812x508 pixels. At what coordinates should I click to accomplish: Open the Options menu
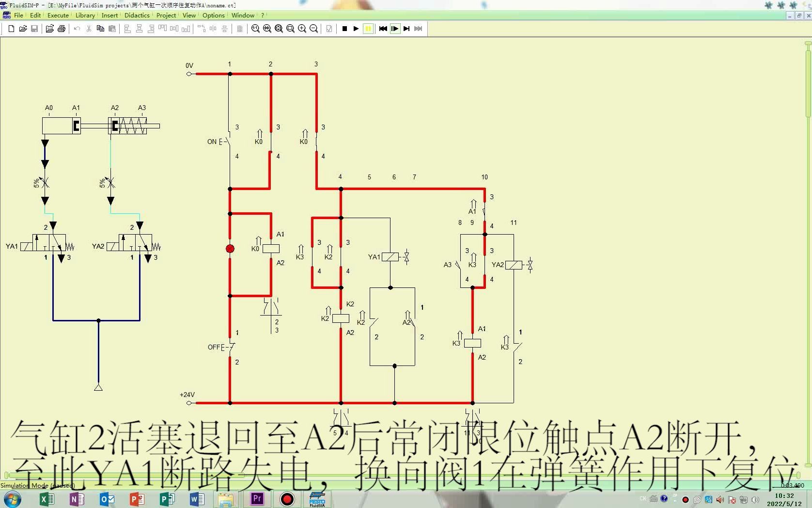[213, 15]
